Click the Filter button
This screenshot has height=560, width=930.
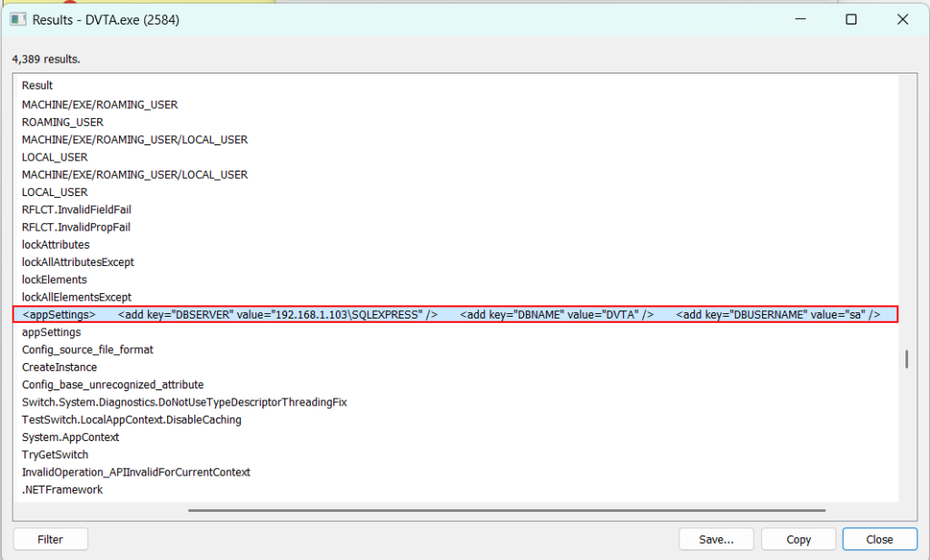50,539
